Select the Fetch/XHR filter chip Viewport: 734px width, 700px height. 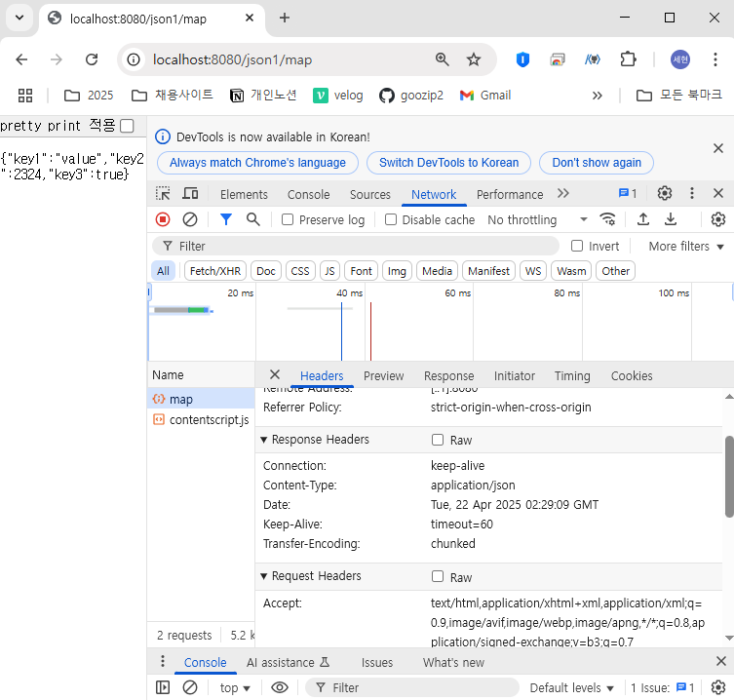click(215, 271)
